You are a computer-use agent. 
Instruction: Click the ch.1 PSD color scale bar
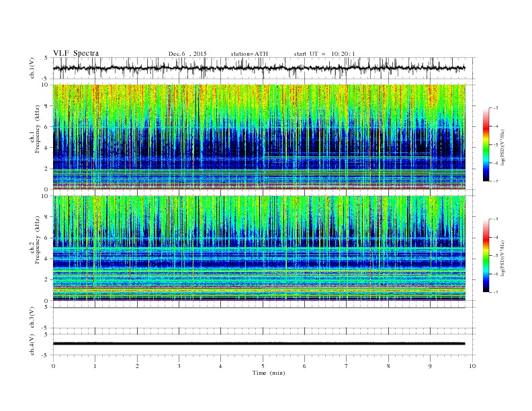(x=486, y=144)
